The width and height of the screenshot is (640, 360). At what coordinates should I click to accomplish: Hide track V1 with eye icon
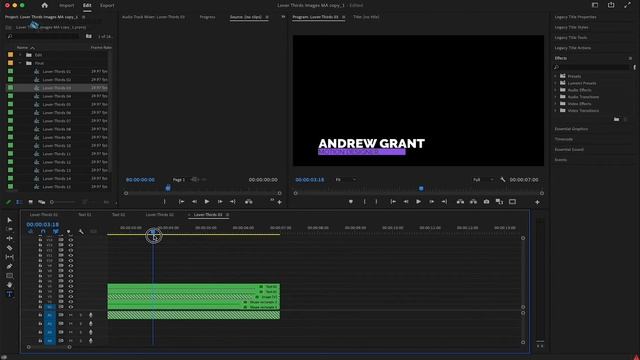[71, 307]
